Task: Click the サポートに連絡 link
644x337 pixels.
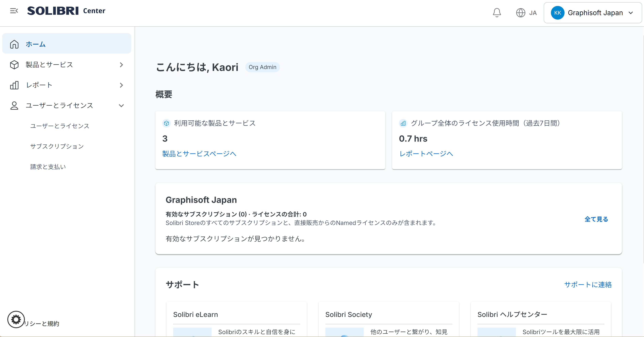Action: 588,284
